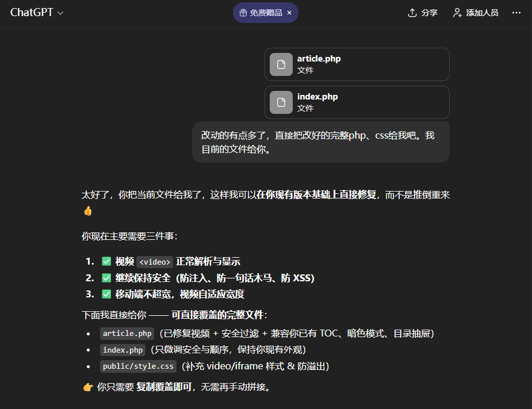The height and width of the screenshot is (409, 532).
Task: Click the green checkmark beside 移动端不超宽
Action: click(x=106, y=294)
